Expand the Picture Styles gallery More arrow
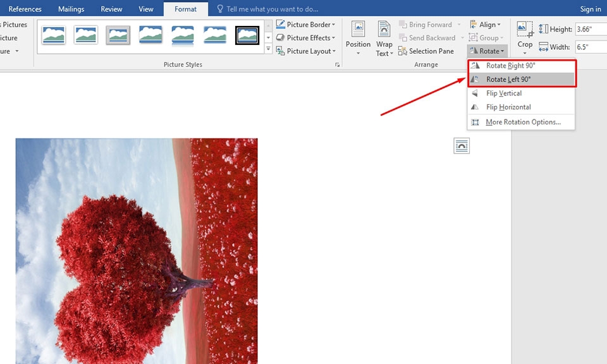This screenshot has height=364, width=607. point(268,49)
